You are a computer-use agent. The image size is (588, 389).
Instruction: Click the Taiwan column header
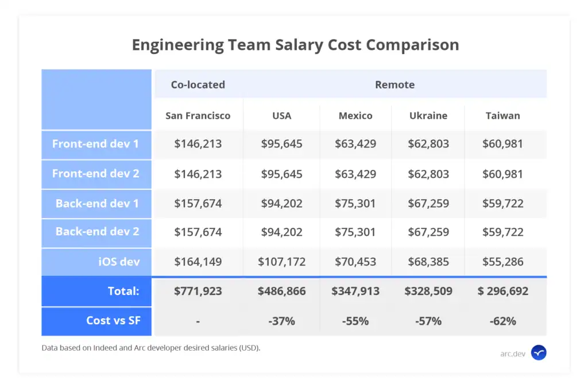point(502,115)
